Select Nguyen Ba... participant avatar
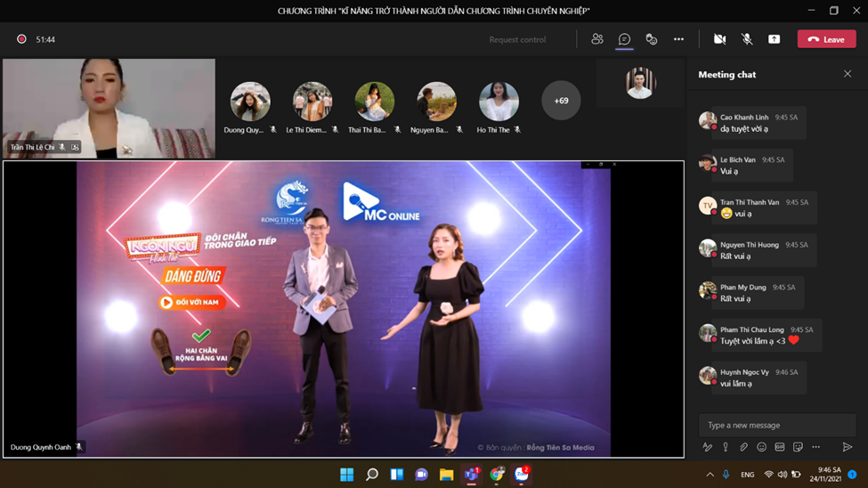Viewport: 868px width, 488px height. [436, 102]
